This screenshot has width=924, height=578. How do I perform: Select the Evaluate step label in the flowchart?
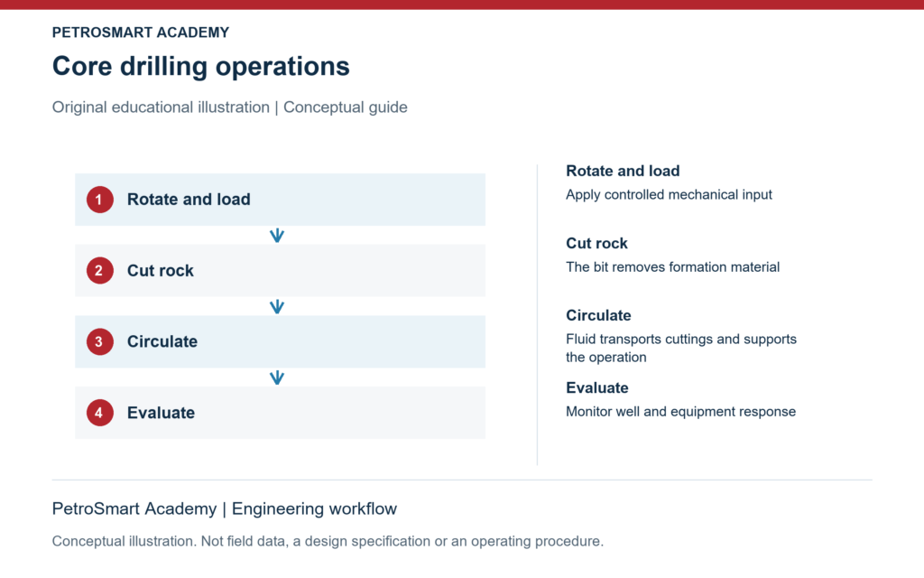[x=161, y=413]
